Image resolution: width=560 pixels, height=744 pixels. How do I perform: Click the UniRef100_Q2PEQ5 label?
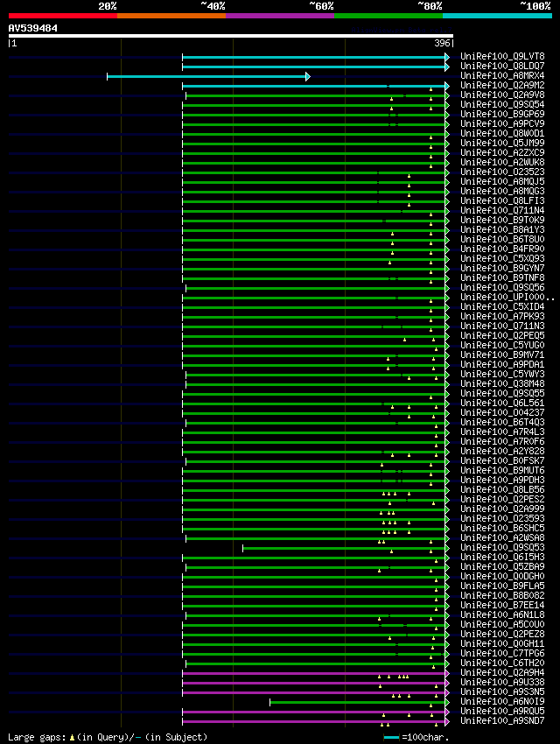point(502,335)
